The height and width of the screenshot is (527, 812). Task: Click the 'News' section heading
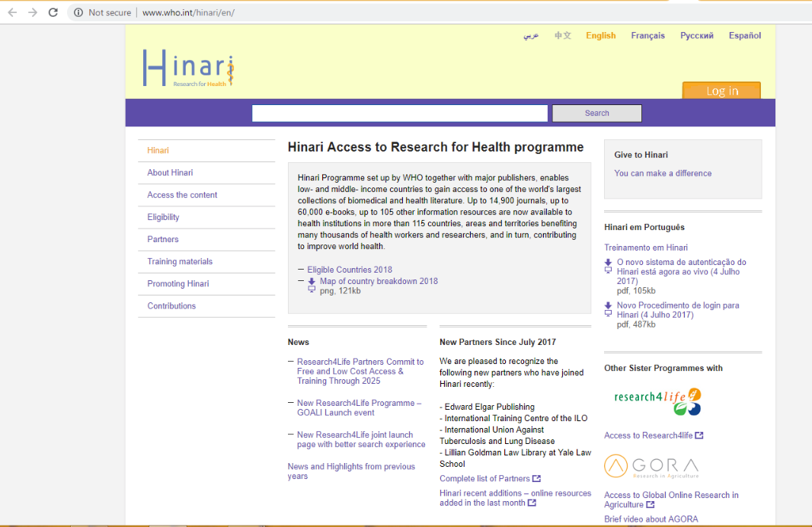pos(299,342)
